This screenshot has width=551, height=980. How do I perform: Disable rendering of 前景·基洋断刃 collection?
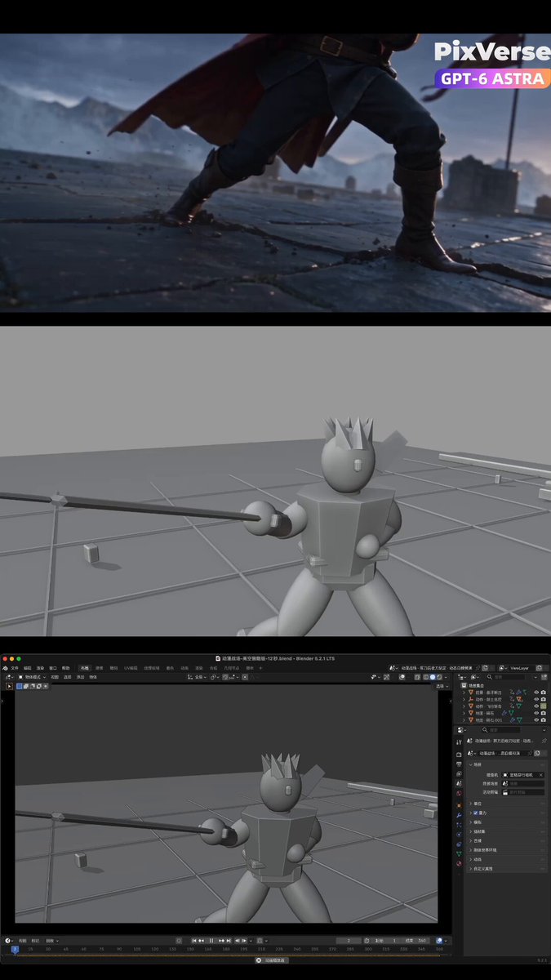pyautogui.click(x=544, y=692)
